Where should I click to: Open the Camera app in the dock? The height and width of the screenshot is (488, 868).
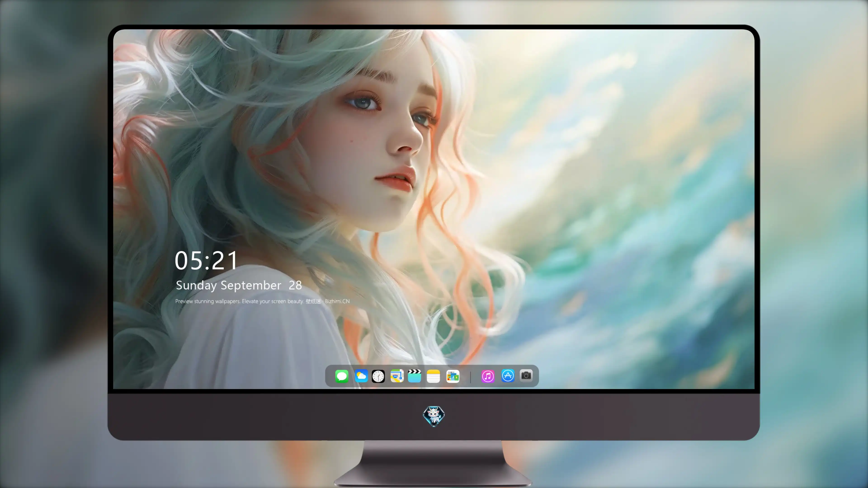(x=526, y=375)
